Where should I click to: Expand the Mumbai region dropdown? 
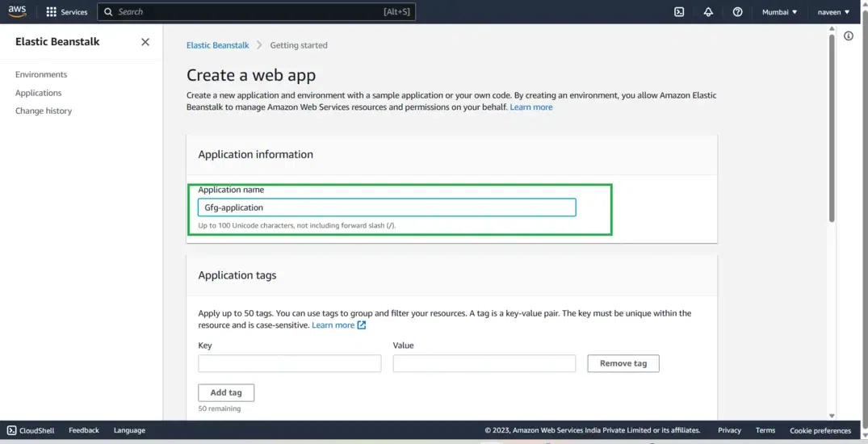tap(779, 11)
